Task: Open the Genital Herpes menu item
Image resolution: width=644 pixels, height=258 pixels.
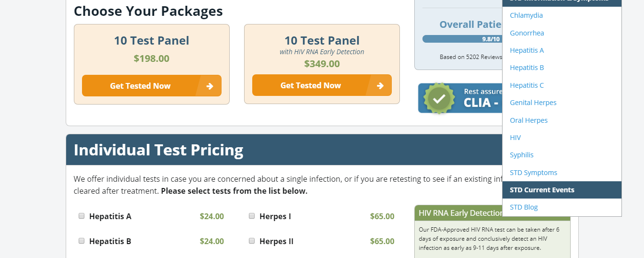Action: click(x=533, y=103)
